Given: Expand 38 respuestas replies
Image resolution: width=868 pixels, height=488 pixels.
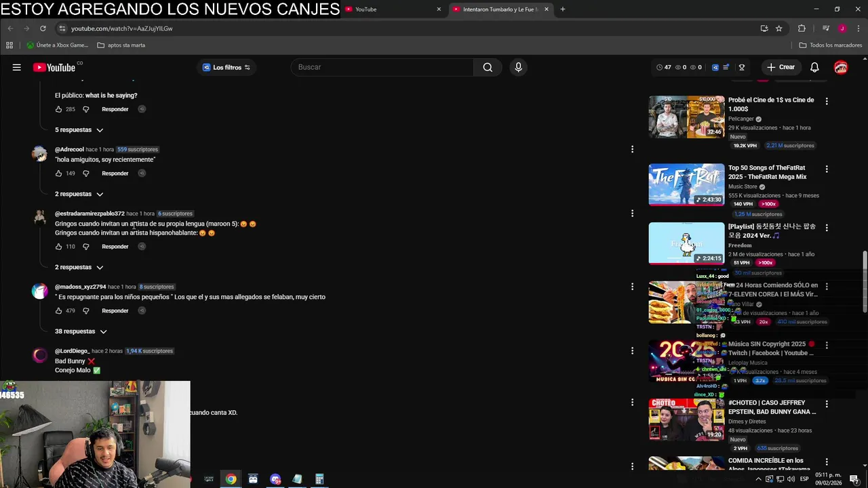Looking at the screenshot, I should click(x=81, y=331).
